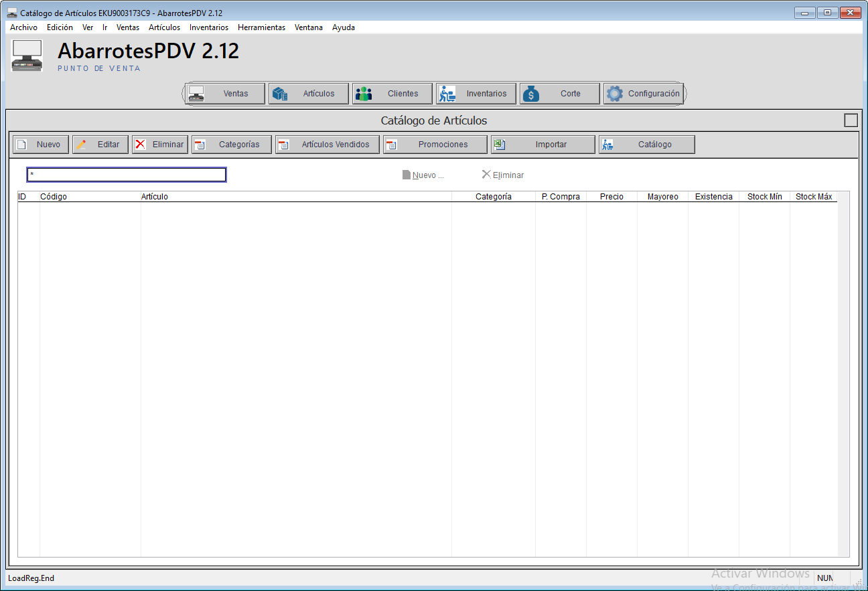Sort by the Precio column header
868x591 pixels.
[x=612, y=197]
